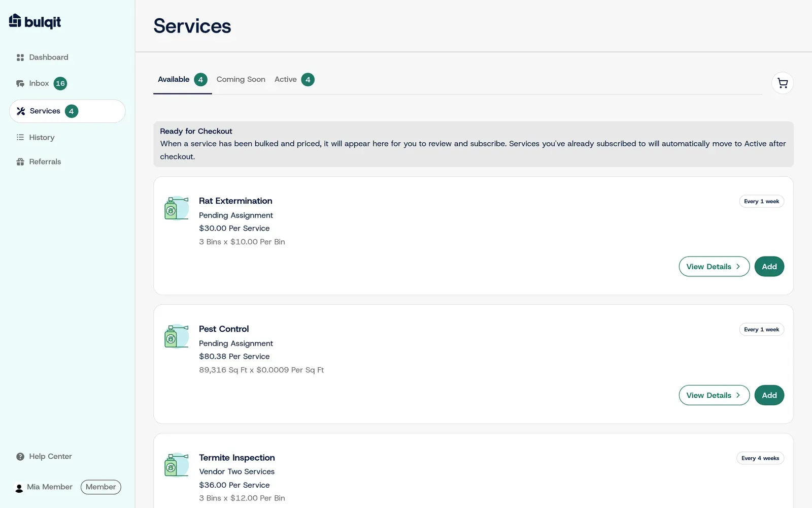The width and height of the screenshot is (812, 508).
Task: Add Pest Control service
Action: (x=769, y=395)
